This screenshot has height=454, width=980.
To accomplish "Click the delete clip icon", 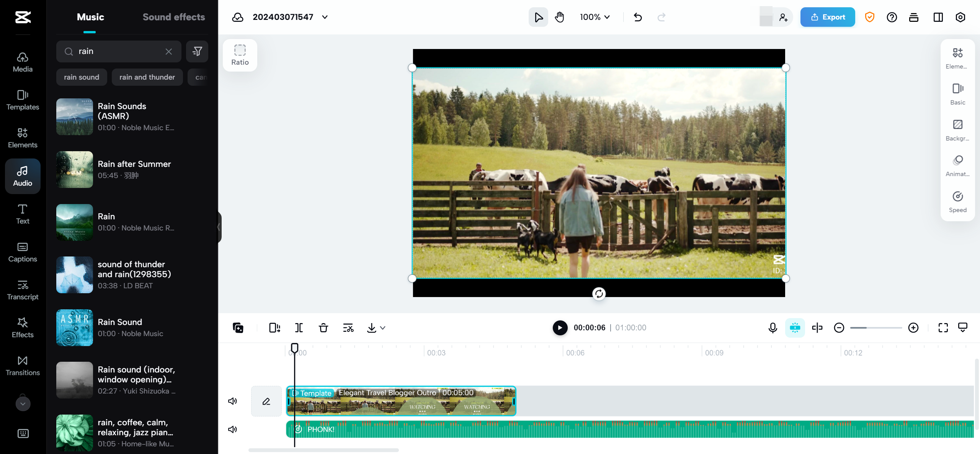I will 324,328.
